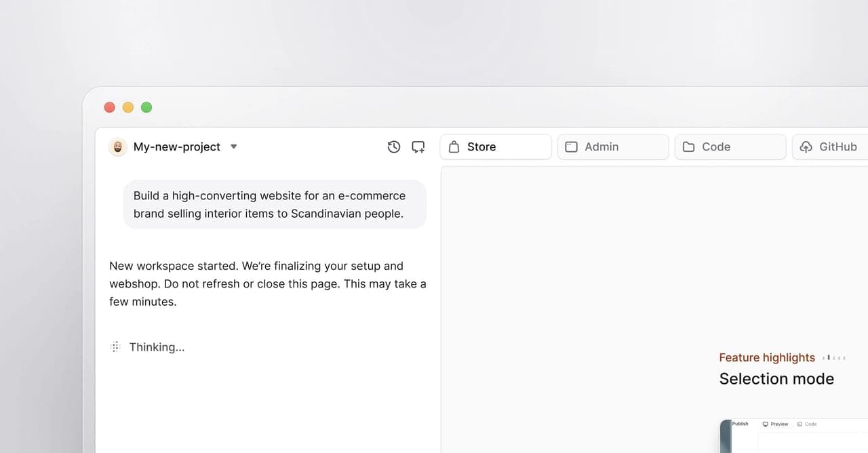Click the 'New workspace started' status message
868x453 pixels.
coord(268,283)
